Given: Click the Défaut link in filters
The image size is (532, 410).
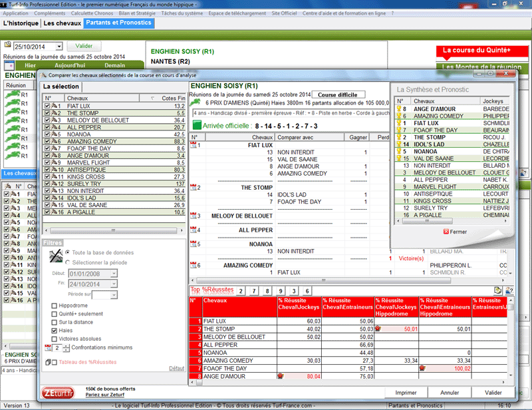Looking at the screenshot, I should [176, 368].
